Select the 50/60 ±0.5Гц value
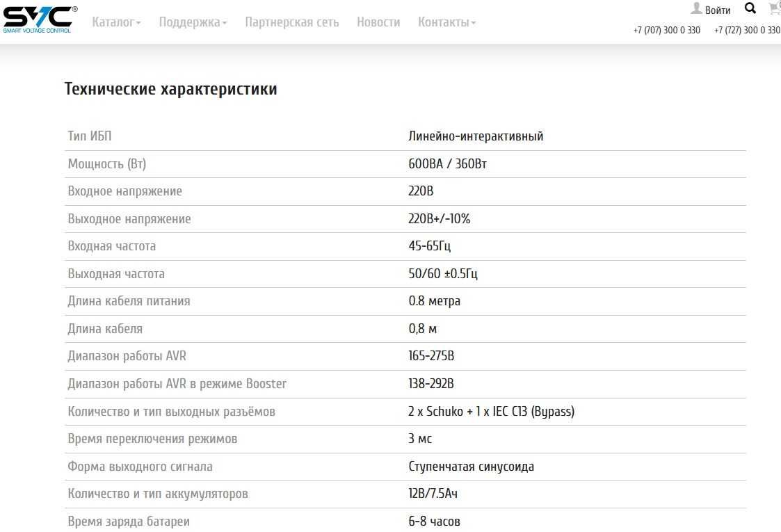This screenshot has width=781, height=532. pyautogui.click(x=443, y=274)
